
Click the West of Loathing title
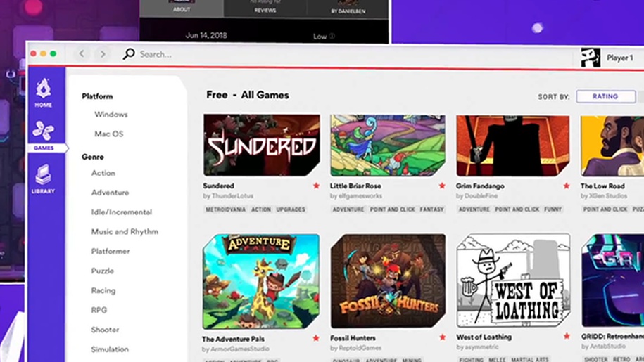tap(484, 337)
